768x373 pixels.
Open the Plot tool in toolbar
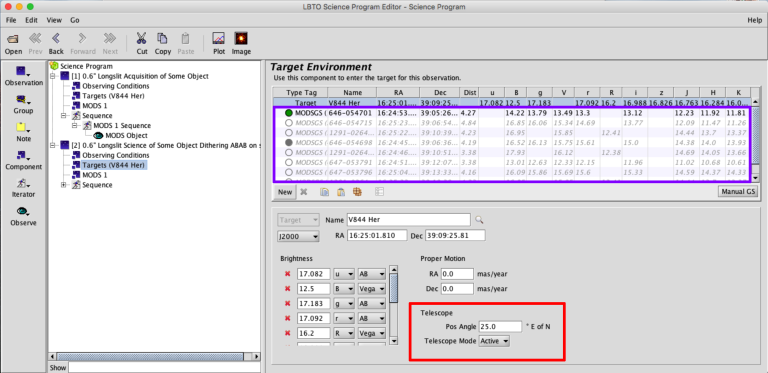219,44
